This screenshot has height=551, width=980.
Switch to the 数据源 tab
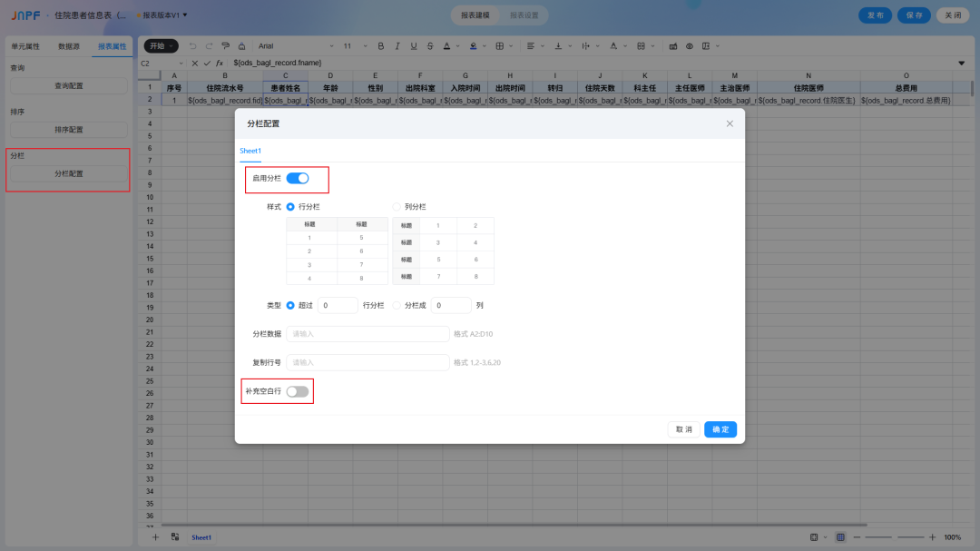[69, 46]
